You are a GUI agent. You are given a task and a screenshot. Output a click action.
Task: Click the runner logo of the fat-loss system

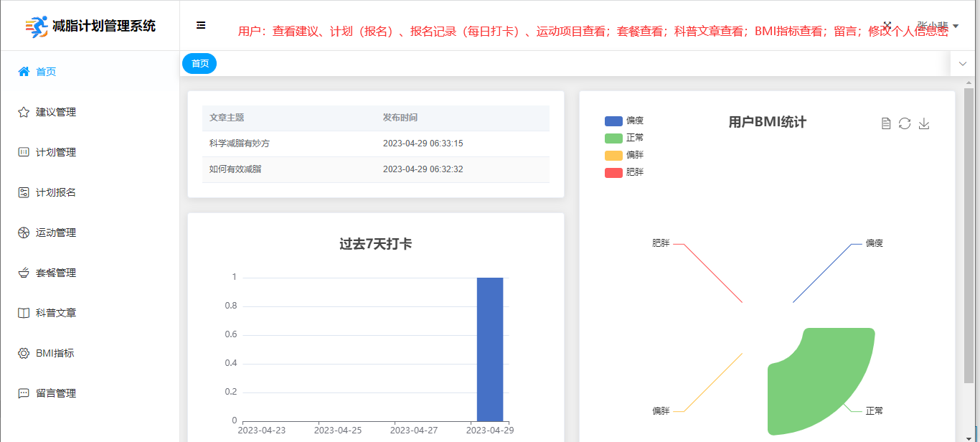coord(36,27)
